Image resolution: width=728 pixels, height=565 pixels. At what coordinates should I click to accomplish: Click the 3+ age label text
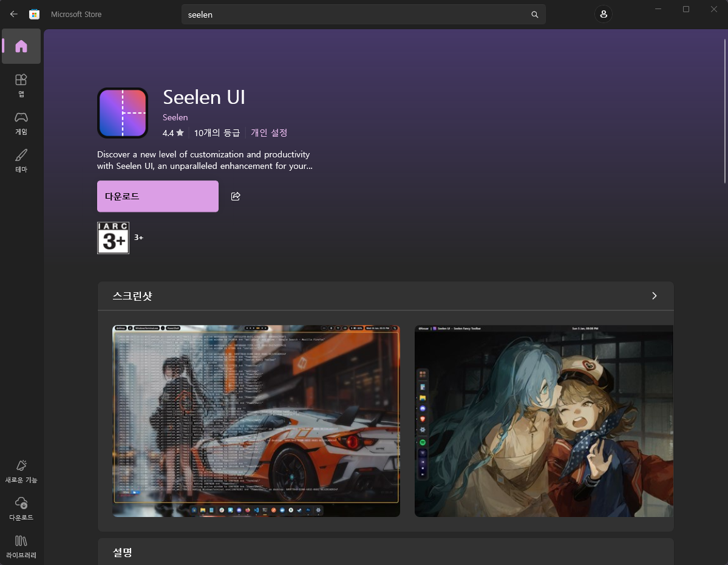tap(139, 238)
